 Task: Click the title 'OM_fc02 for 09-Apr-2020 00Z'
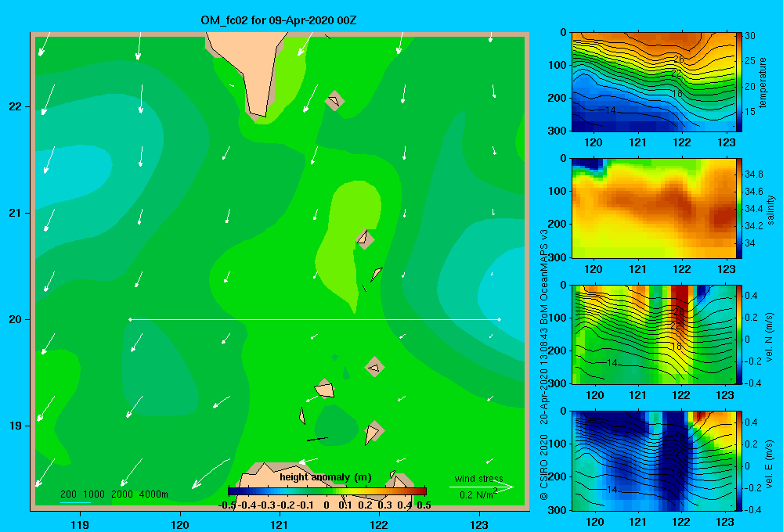click(279, 20)
